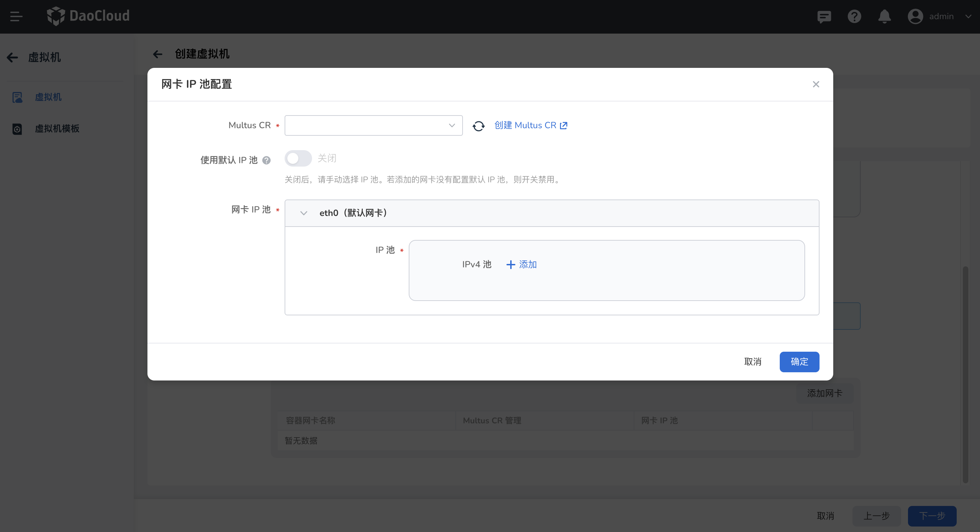Click the DaoCloud logo
Image resolution: width=980 pixels, height=532 pixels.
[88, 16]
